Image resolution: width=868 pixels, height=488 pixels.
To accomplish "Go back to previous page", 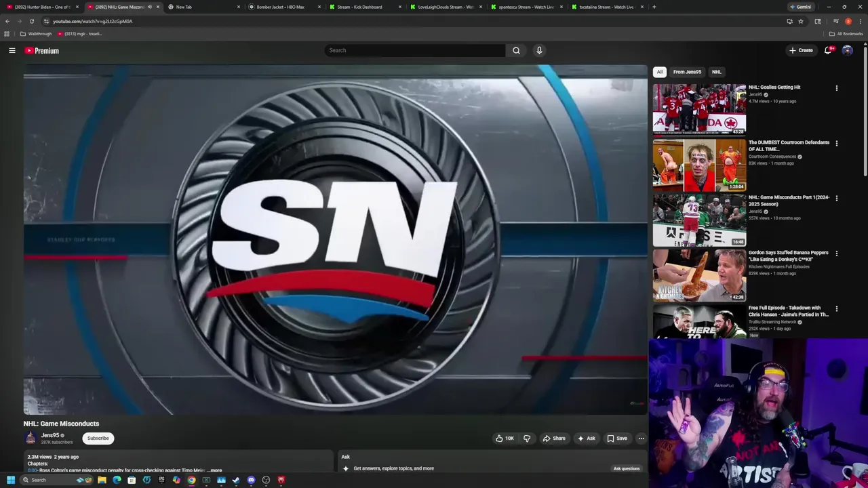I will (x=7, y=21).
